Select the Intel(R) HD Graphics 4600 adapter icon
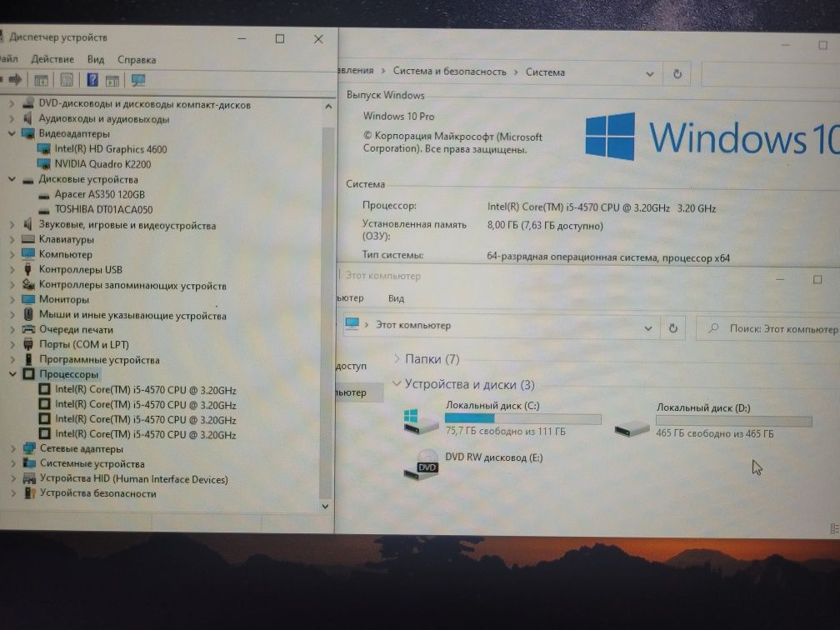 click(44, 149)
